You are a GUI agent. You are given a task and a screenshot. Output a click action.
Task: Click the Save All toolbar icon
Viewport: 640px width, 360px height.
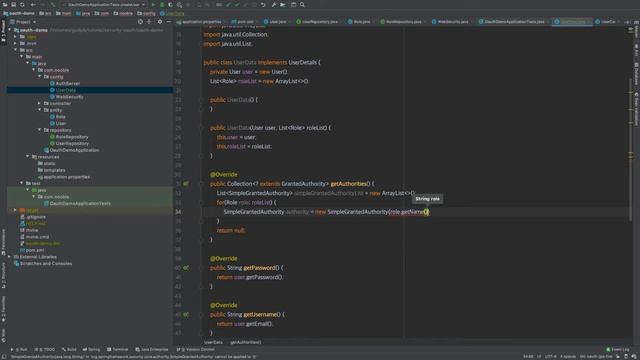[13, 4]
